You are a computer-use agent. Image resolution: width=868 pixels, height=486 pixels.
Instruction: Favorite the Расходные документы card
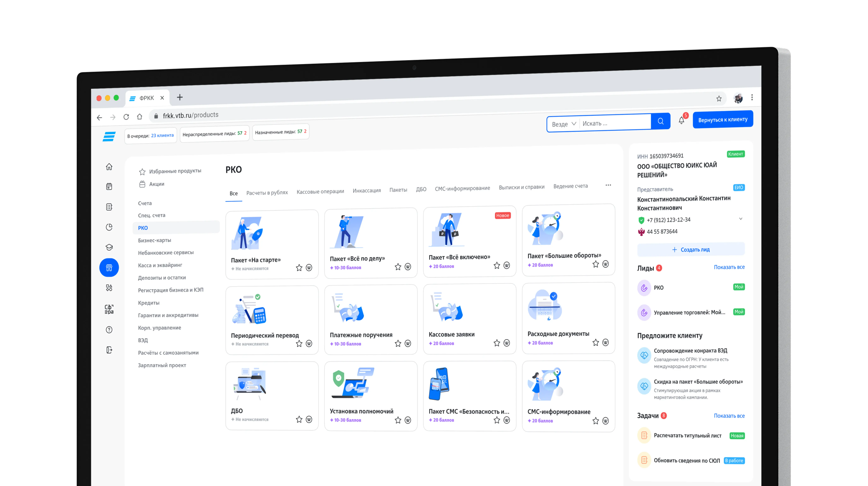click(596, 343)
